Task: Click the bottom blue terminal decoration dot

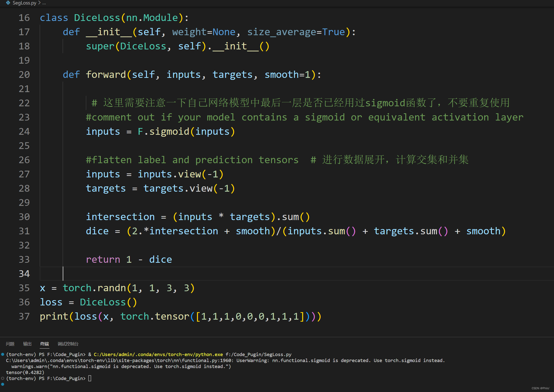Action: coord(2,384)
